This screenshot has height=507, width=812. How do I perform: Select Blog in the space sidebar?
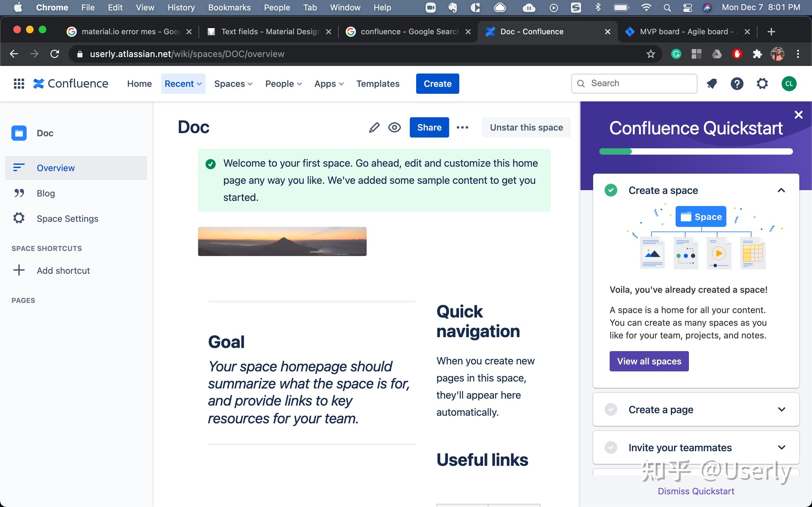click(46, 193)
